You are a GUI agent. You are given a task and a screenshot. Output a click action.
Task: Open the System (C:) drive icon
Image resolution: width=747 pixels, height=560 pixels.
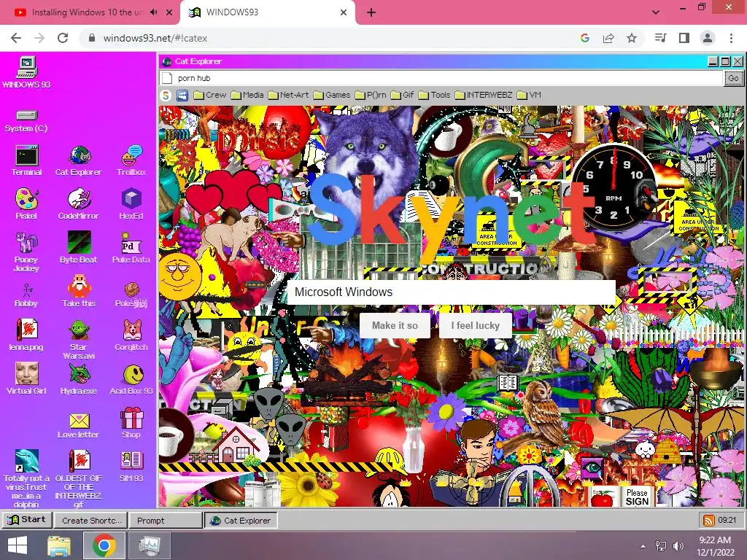tap(26, 120)
